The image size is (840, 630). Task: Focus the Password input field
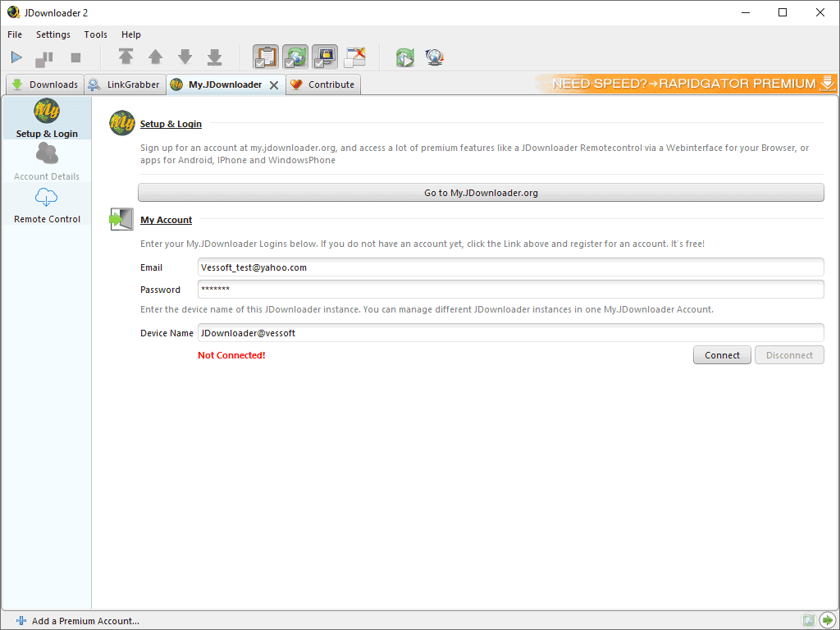(x=510, y=290)
